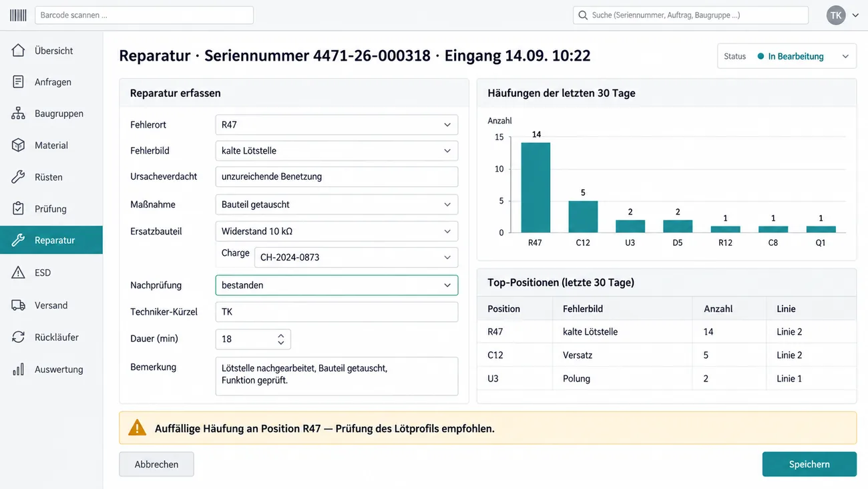Click the D5 bar in chart
868x489 pixels.
point(678,226)
